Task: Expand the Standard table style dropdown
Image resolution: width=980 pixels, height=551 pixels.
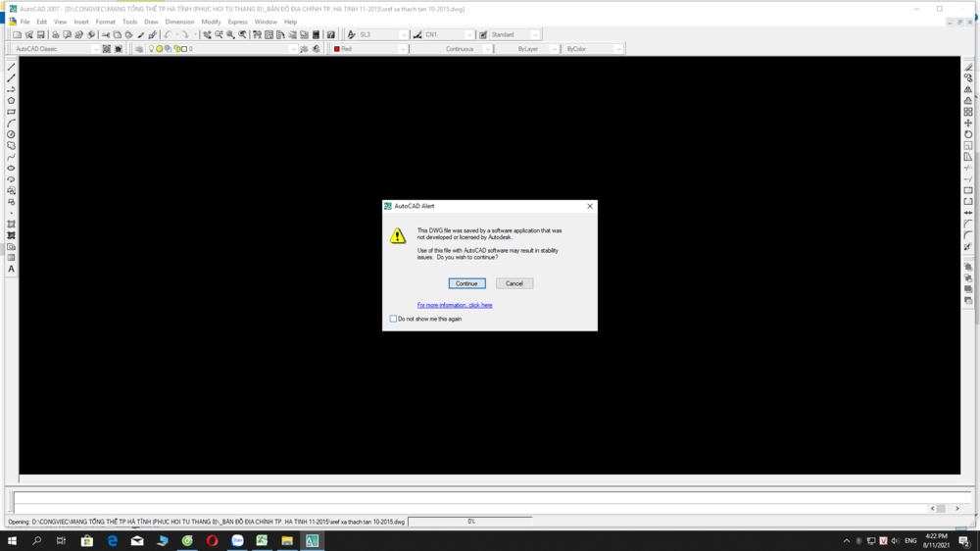Action: tap(535, 35)
